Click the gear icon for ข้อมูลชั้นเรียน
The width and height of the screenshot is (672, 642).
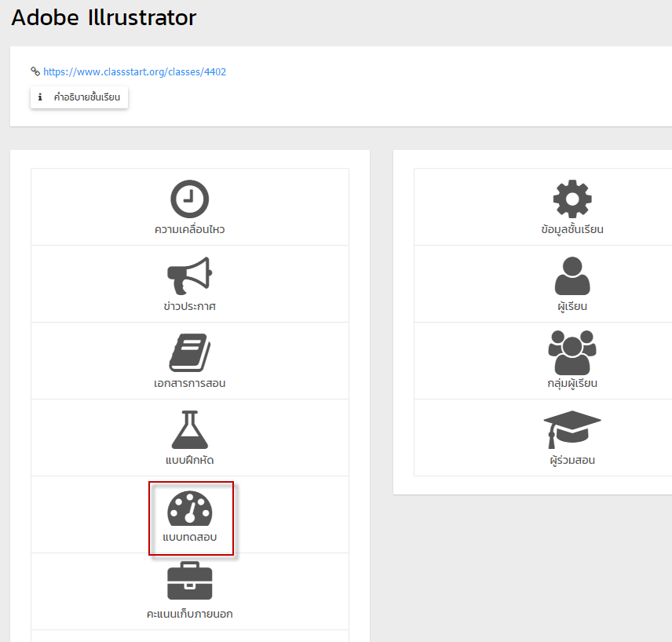point(572,199)
